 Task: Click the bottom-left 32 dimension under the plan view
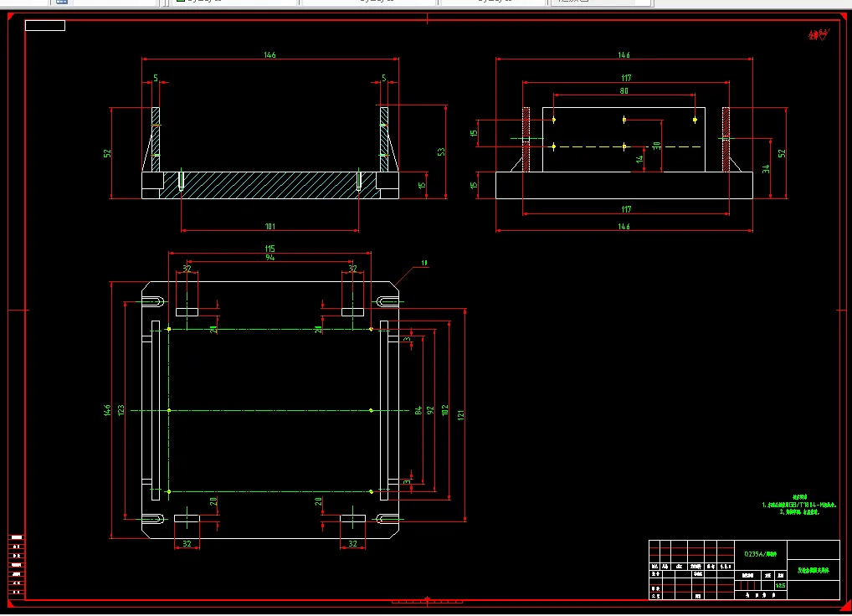(187, 544)
